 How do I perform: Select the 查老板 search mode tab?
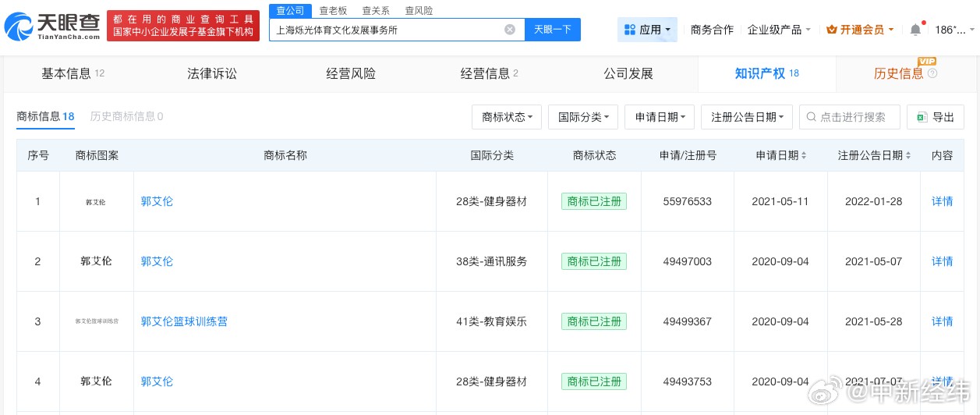[333, 11]
